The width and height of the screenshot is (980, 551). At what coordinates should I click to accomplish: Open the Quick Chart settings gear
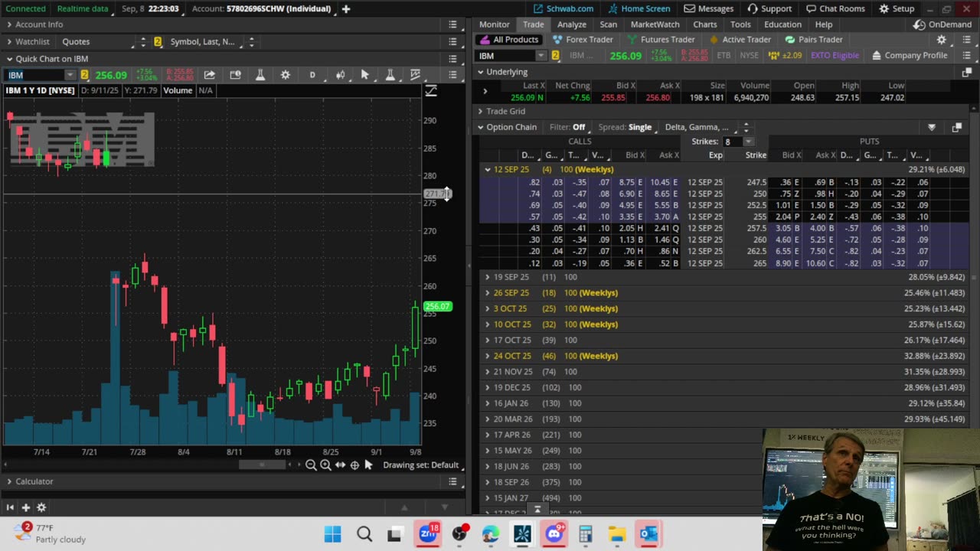tap(286, 75)
